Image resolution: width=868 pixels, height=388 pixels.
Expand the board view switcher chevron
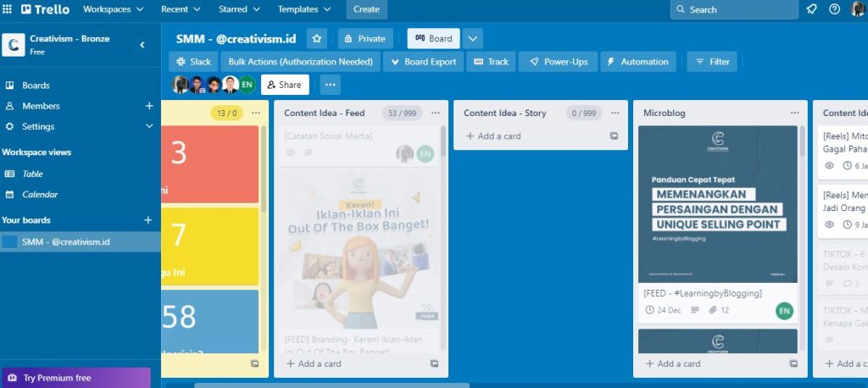pyautogui.click(x=473, y=39)
